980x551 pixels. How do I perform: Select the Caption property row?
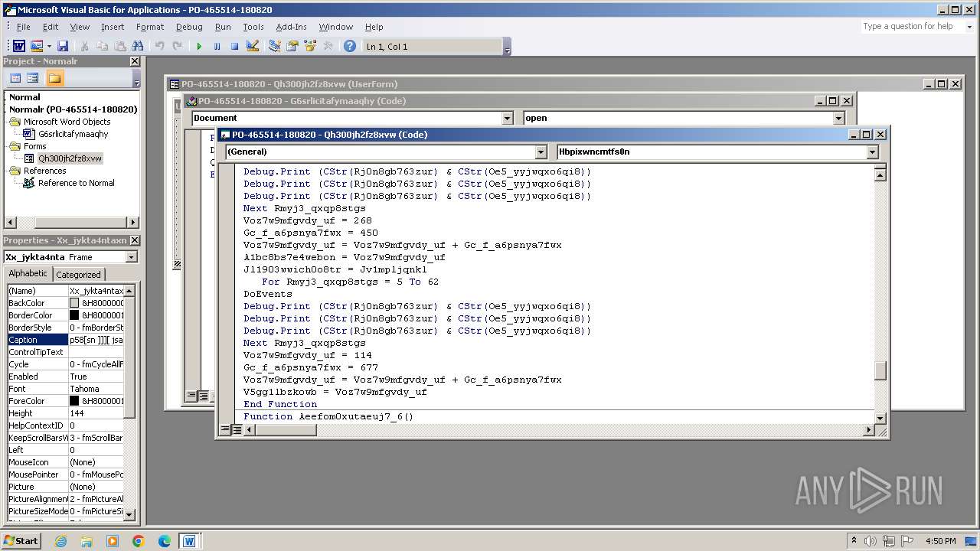point(65,340)
